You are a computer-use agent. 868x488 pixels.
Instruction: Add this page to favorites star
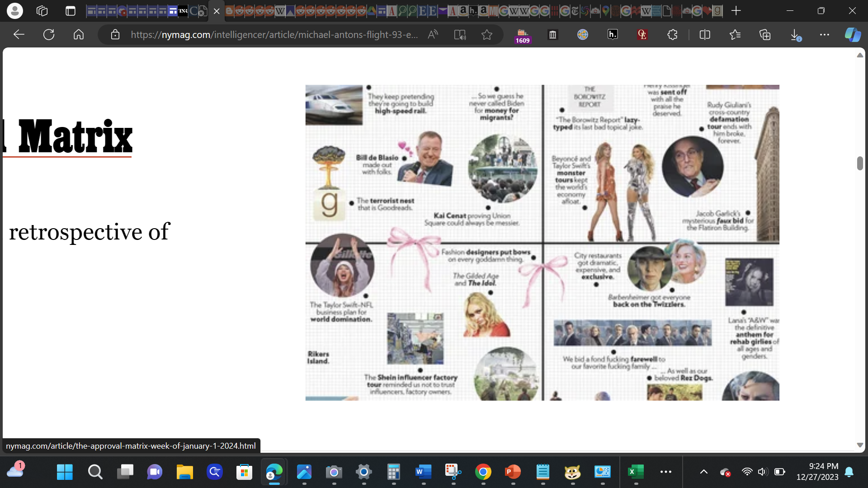point(487,34)
